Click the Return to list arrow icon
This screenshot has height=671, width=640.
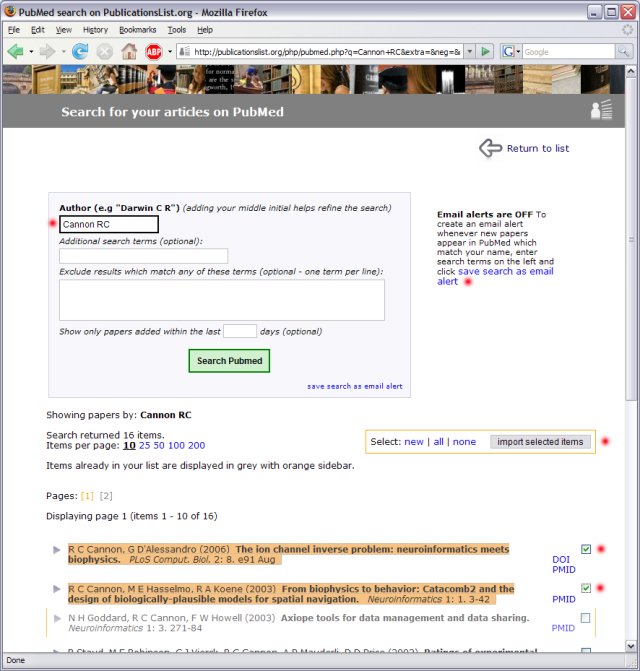(490, 148)
